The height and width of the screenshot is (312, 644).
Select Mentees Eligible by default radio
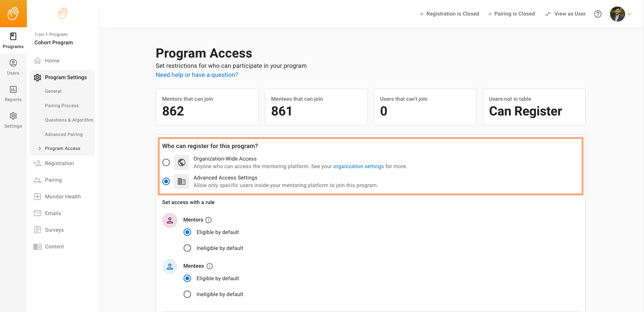point(187,278)
